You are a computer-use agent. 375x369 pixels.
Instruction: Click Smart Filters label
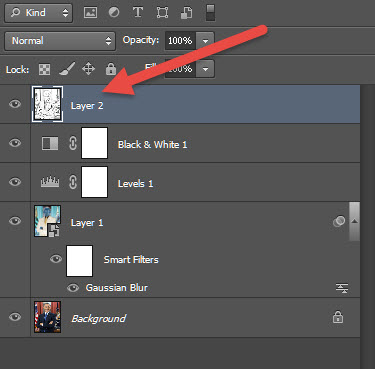131,259
